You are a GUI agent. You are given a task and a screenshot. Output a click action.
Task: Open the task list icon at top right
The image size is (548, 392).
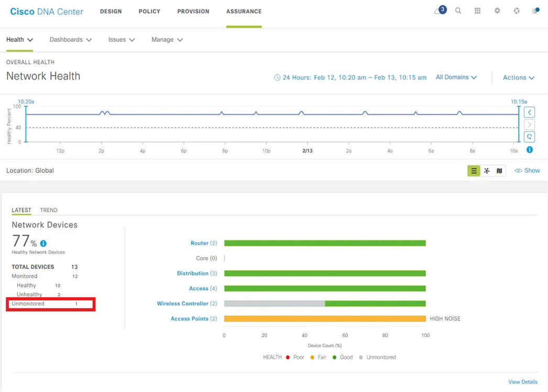click(535, 11)
